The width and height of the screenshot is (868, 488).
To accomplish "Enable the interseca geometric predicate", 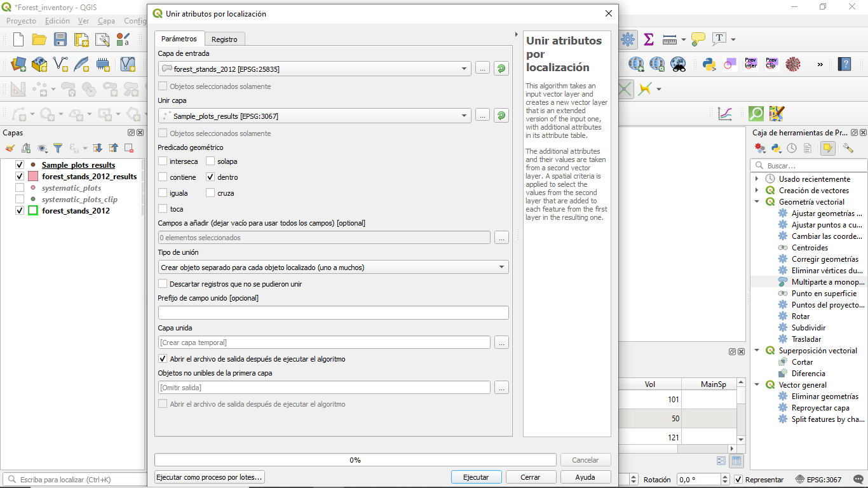I will [x=163, y=161].
